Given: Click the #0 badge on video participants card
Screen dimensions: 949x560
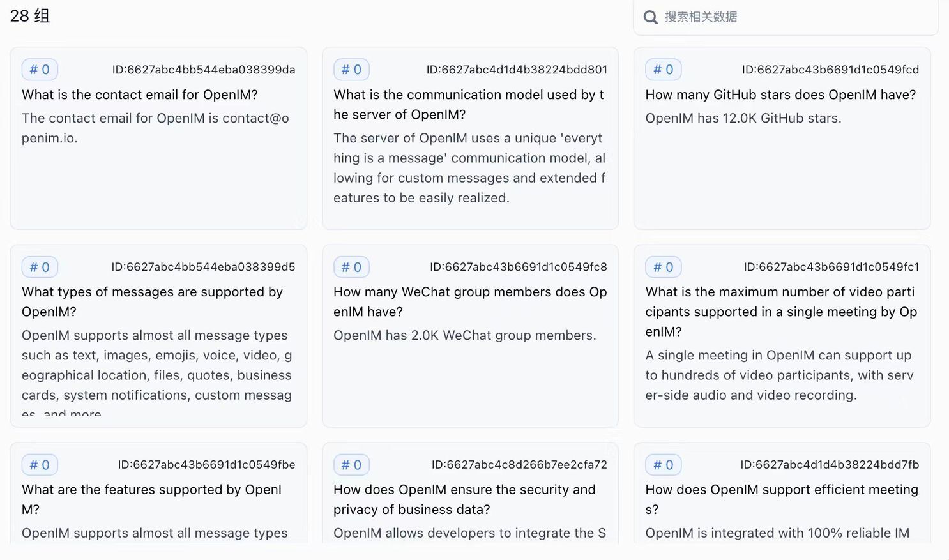Looking at the screenshot, I should coord(663,267).
